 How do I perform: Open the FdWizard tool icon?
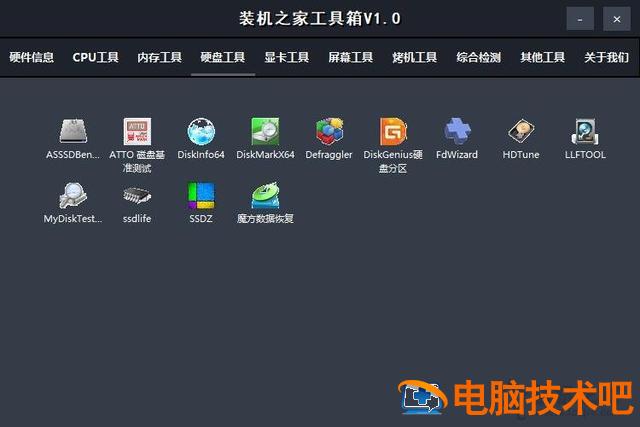pyautogui.click(x=457, y=131)
